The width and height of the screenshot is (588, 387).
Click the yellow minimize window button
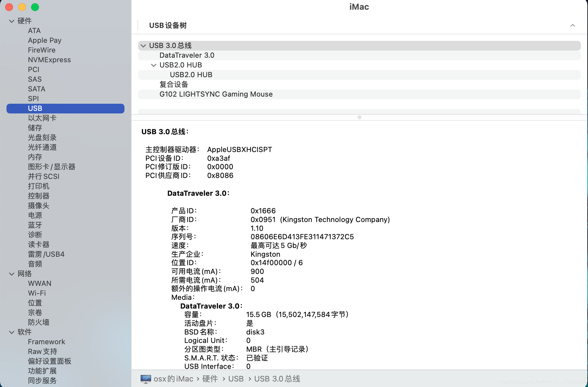click(x=22, y=7)
